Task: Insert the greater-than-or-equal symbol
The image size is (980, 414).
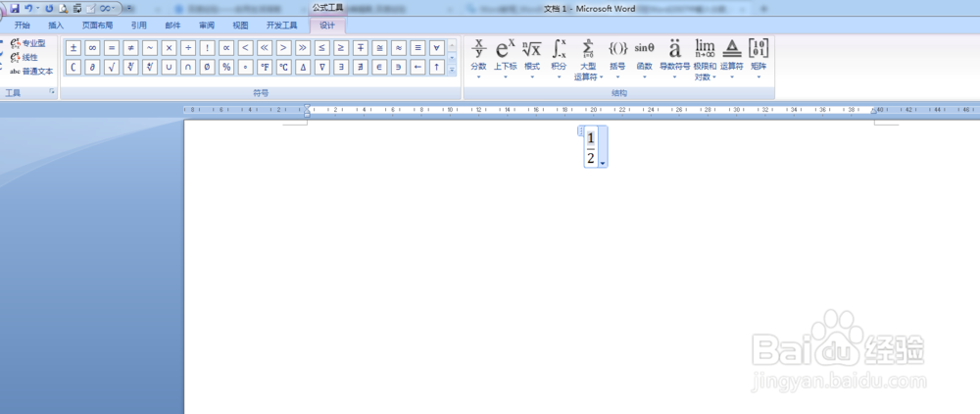Action: tap(341, 47)
